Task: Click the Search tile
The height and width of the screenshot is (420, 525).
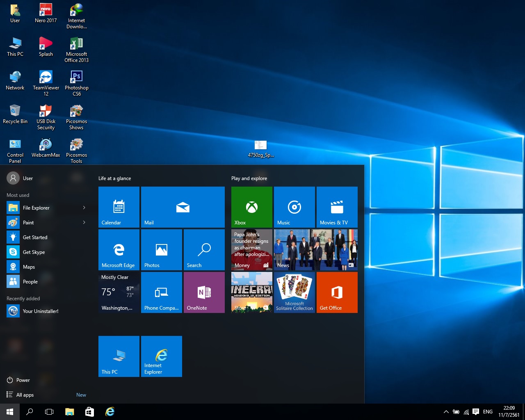Action: (204, 250)
